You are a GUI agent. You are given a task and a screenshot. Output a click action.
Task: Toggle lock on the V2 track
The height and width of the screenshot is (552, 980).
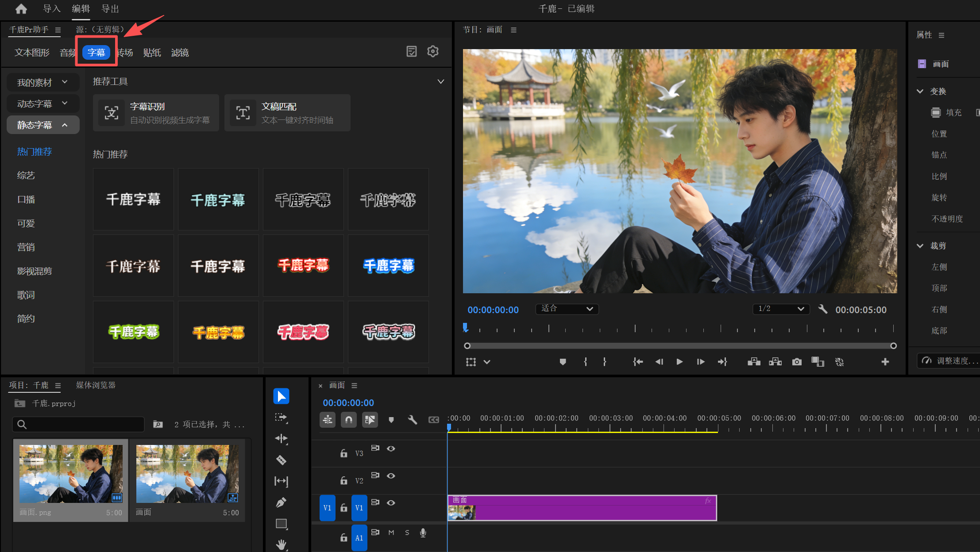[x=343, y=480]
